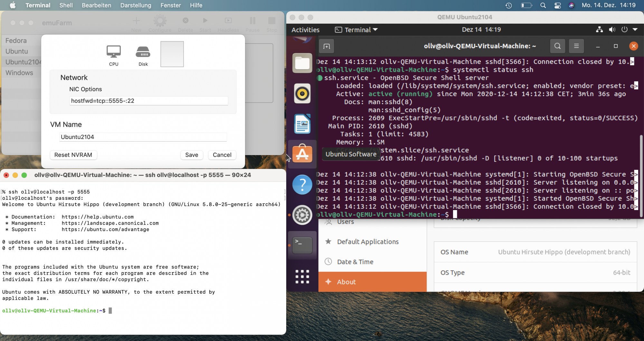Click the Pause VM toolbar icon
This screenshot has height=341, width=644.
(x=252, y=24)
